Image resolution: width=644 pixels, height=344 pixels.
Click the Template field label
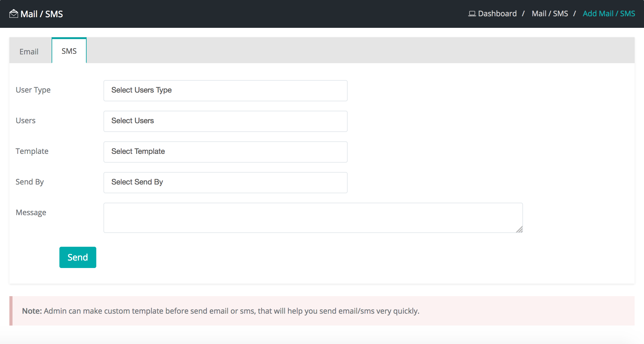pos(32,151)
